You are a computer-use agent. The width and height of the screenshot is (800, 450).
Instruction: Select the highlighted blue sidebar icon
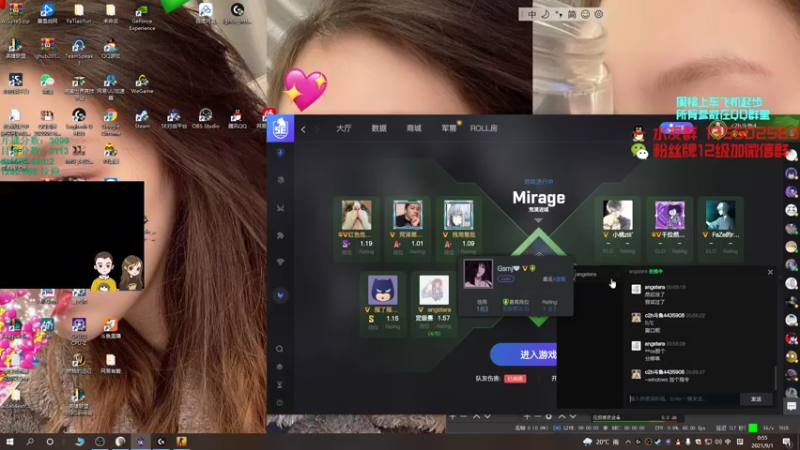coord(280,295)
